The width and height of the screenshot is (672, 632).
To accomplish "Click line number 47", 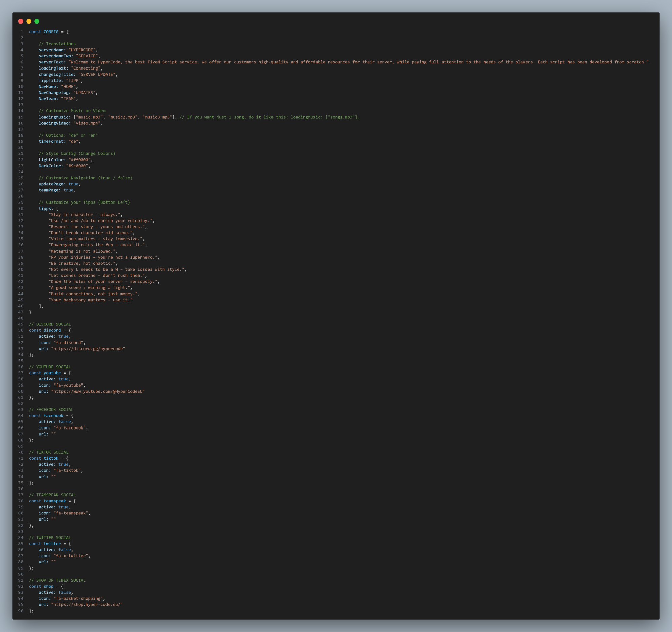I will click(x=20, y=312).
